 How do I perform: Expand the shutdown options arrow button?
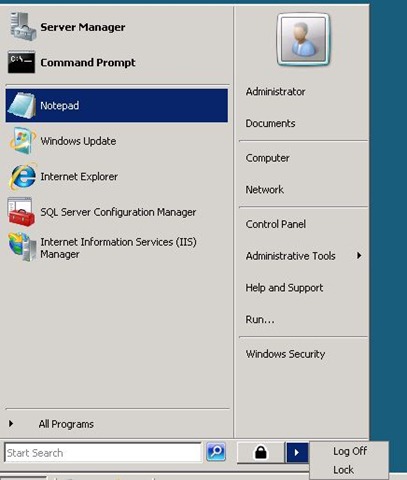pos(297,453)
